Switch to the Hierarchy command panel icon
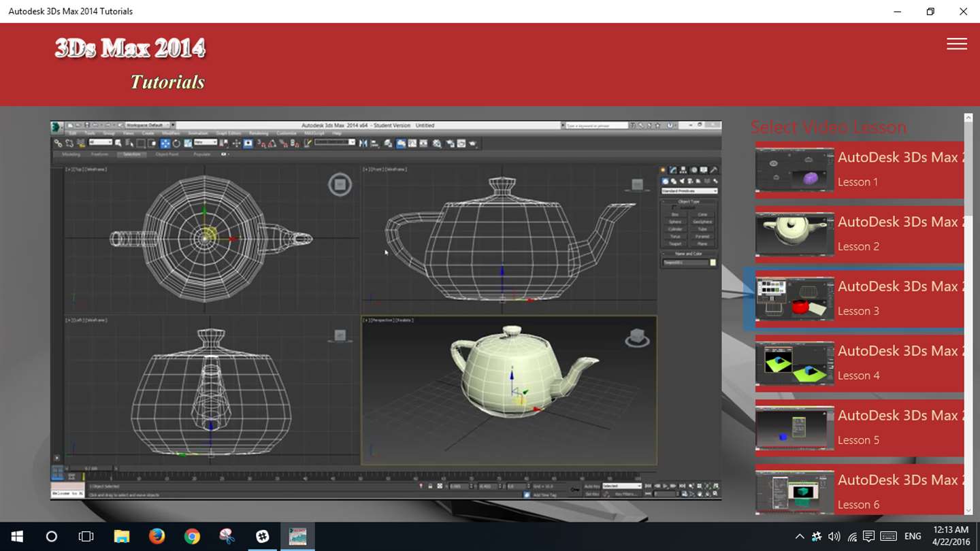 coord(683,170)
